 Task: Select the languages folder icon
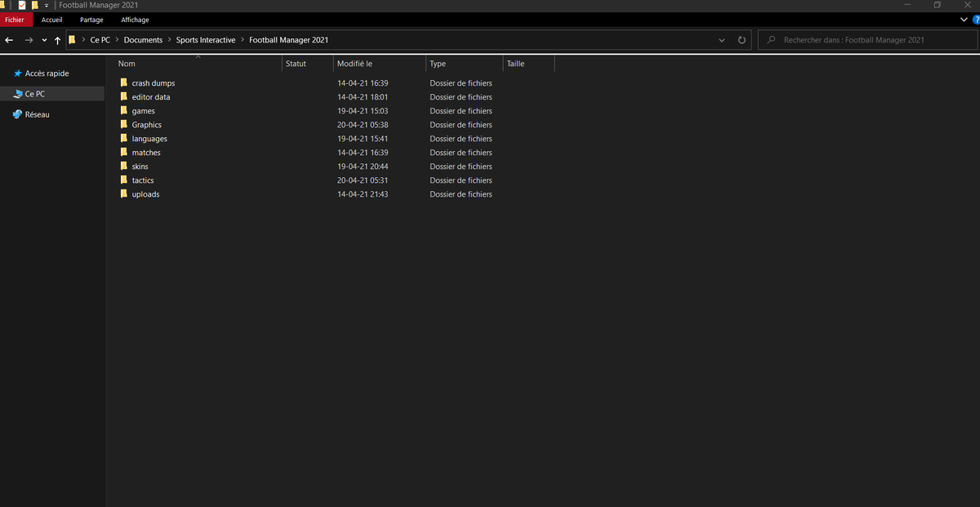pos(124,138)
